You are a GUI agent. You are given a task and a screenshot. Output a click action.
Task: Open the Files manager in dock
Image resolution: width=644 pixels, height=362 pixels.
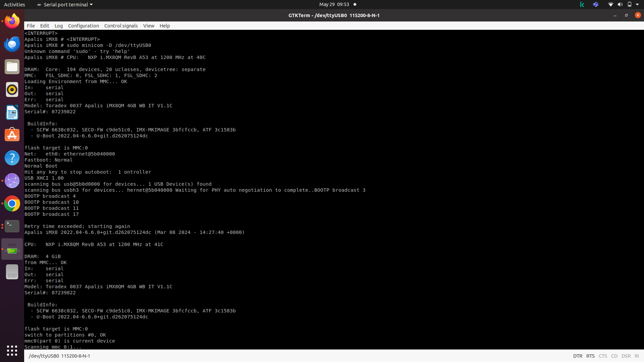(x=12, y=67)
